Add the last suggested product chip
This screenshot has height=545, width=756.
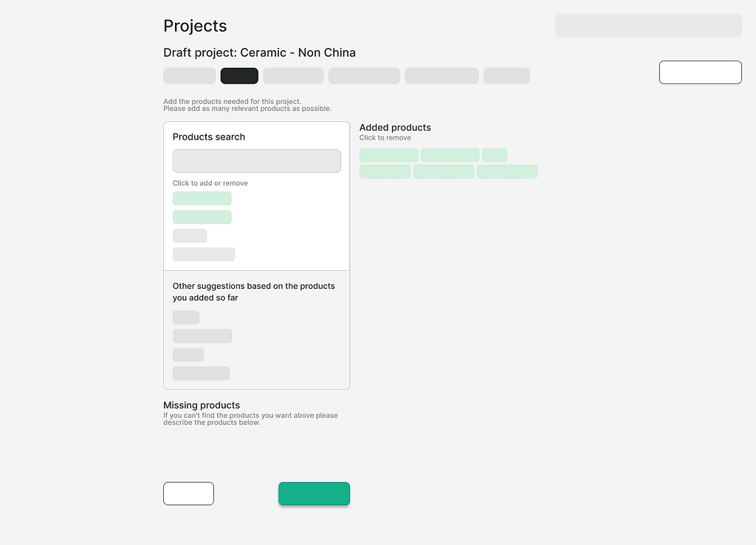201,374
